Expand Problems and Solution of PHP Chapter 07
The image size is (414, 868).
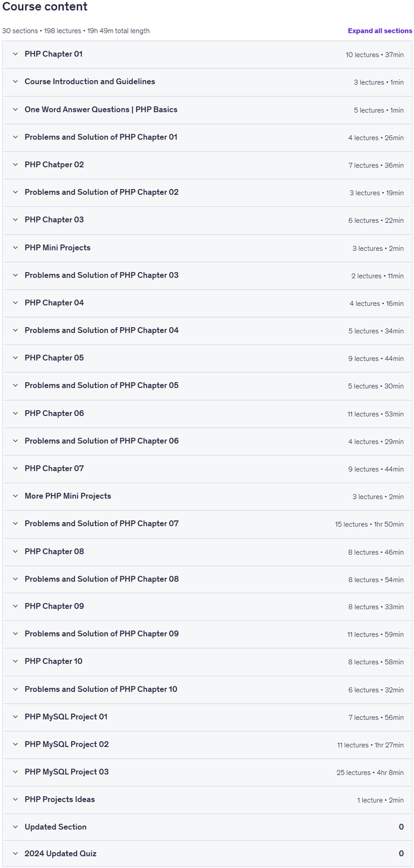tap(207, 524)
